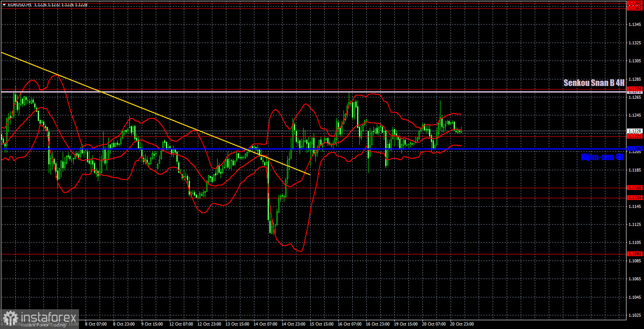Click the red 1.1092 price level tag
The image size is (644, 329).
pos(635,254)
